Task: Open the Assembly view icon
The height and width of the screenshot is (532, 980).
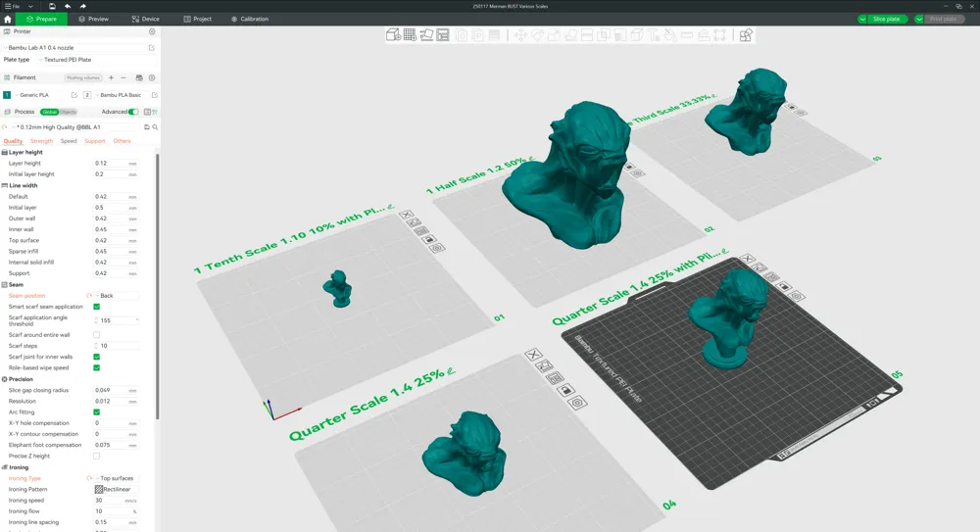Action: (x=746, y=35)
